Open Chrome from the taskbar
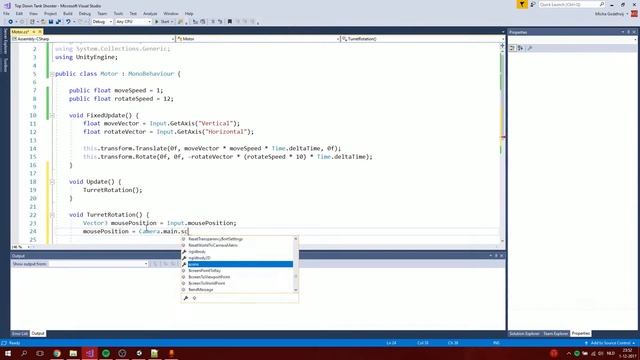The image size is (640, 360). [57, 353]
